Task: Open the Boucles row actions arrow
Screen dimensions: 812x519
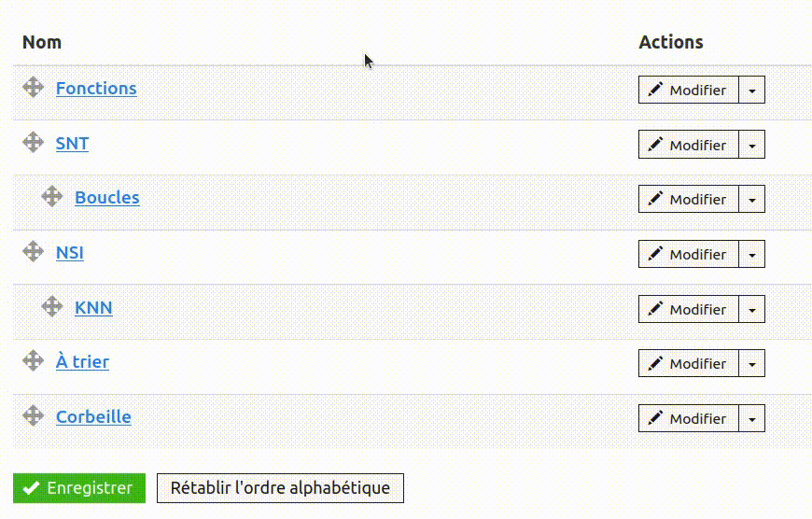Action: pyautogui.click(x=752, y=199)
